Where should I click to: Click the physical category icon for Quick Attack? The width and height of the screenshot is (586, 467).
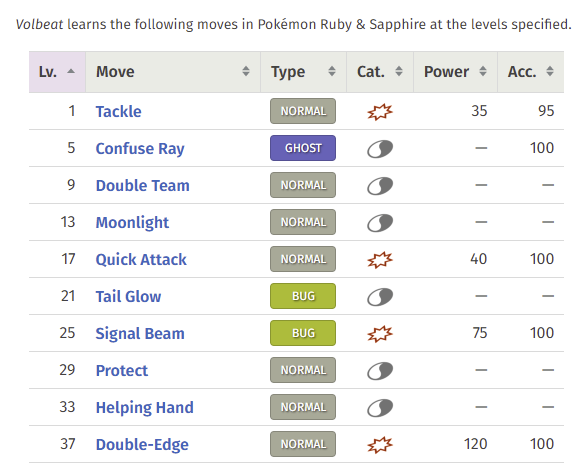coord(380,259)
